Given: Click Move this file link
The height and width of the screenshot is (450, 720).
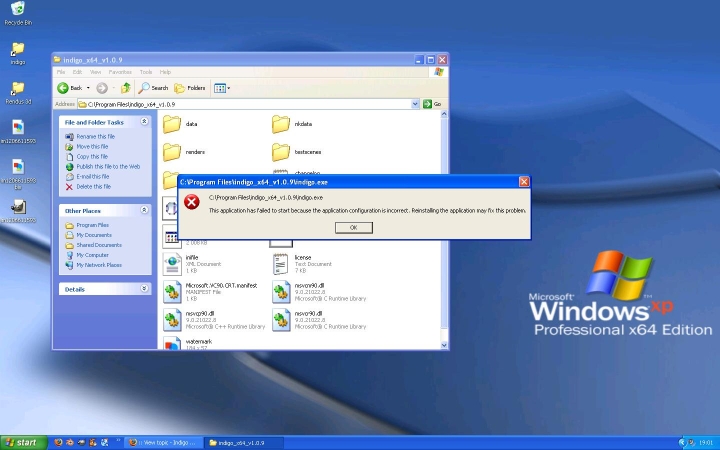Looking at the screenshot, I should pos(92,146).
